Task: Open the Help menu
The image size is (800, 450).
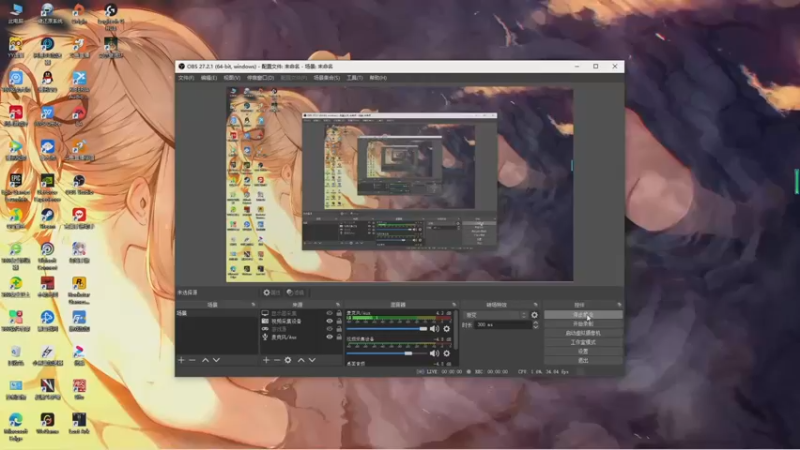Action: pyautogui.click(x=378, y=78)
